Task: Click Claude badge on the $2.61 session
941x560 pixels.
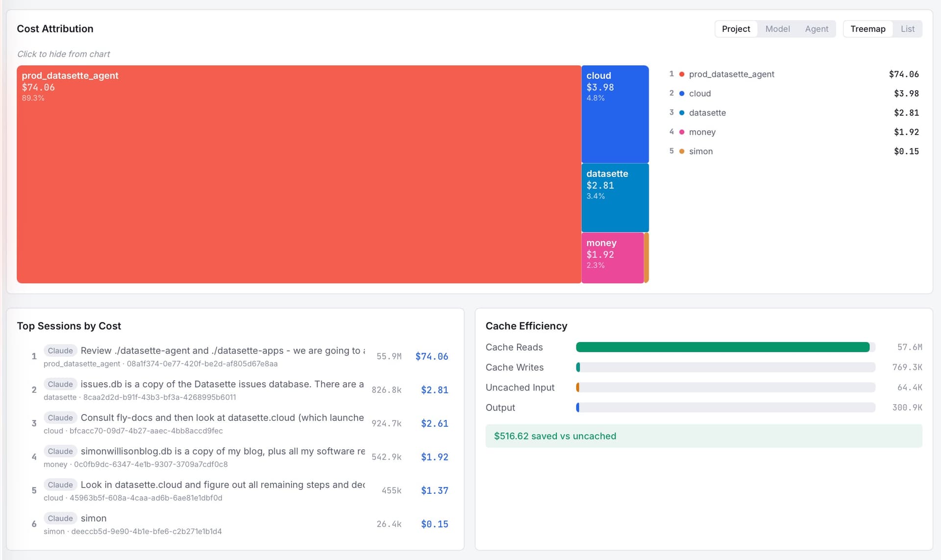Action: (x=60, y=418)
